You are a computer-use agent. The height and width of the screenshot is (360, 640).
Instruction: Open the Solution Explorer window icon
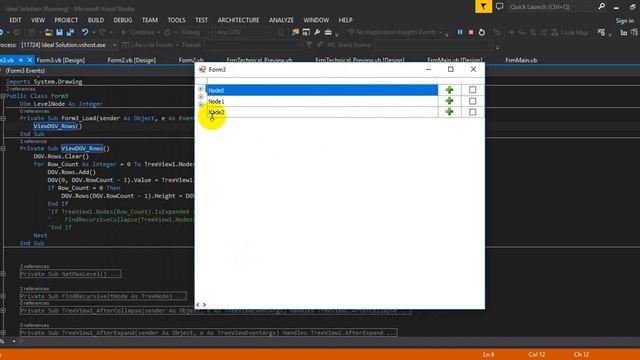tap(306, 32)
